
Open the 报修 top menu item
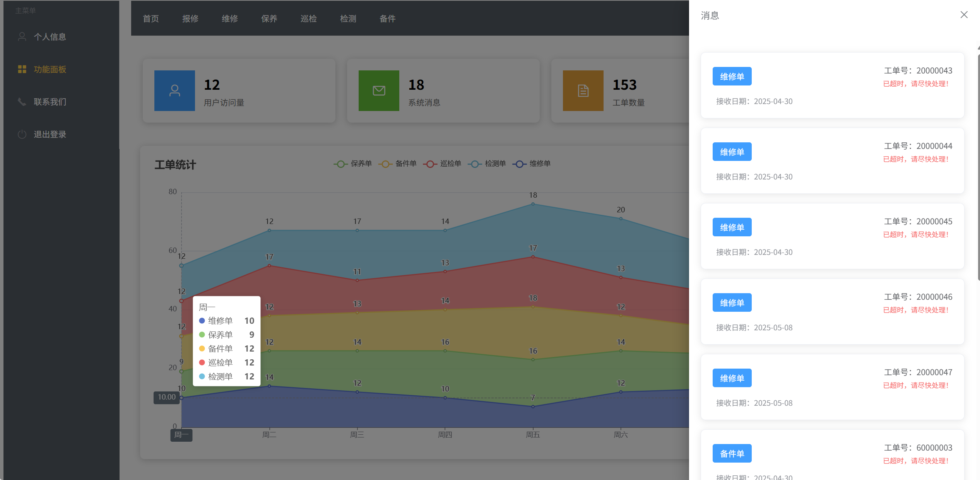(190, 19)
